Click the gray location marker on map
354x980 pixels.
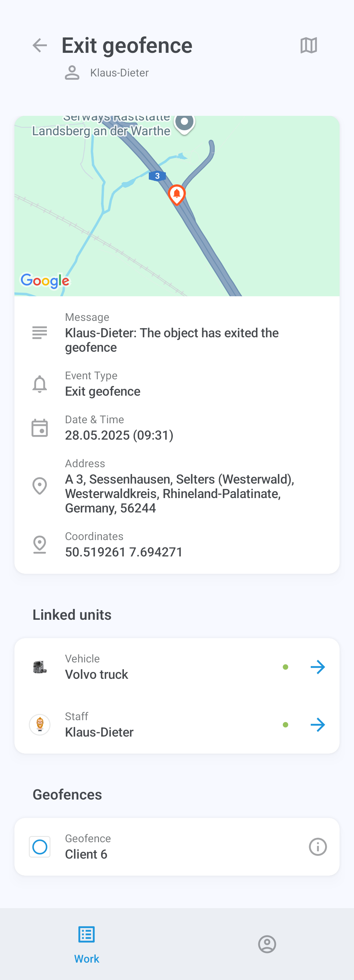click(185, 122)
